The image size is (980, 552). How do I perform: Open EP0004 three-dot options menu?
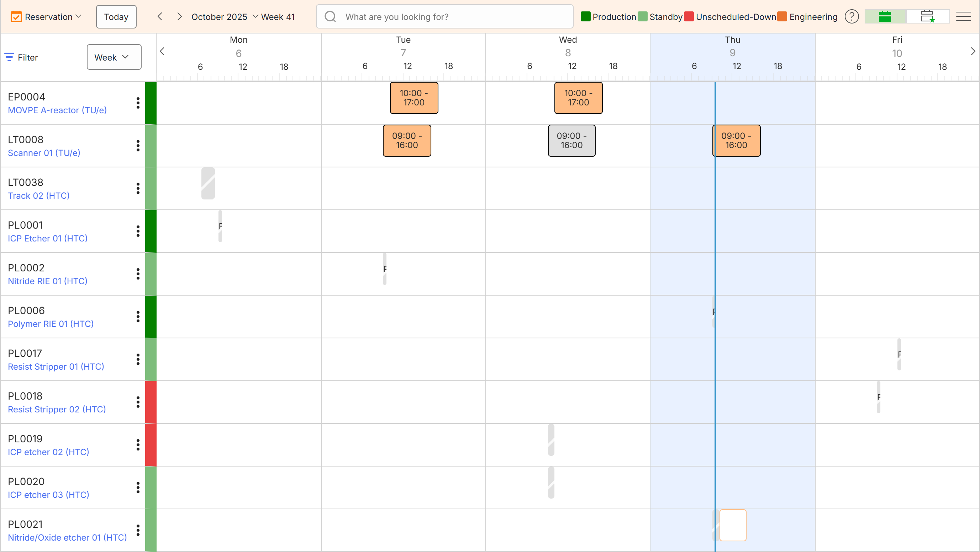(x=138, y=103)
